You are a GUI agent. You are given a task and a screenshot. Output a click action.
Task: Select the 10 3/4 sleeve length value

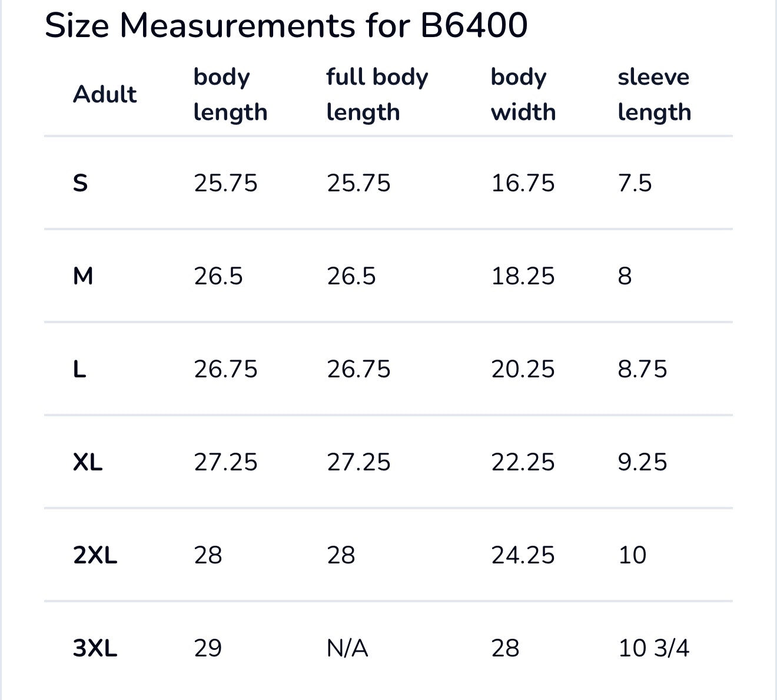pyautogui.click(x=653, y=648)
